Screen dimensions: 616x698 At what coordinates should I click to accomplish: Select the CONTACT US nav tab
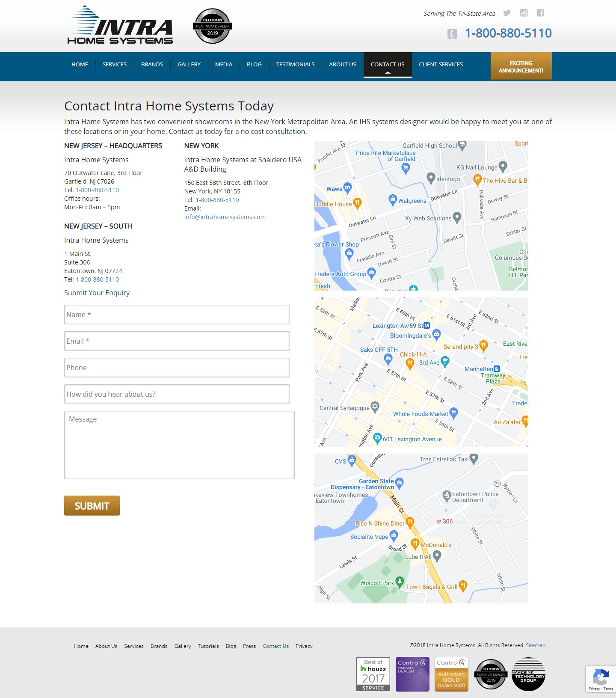(388, 65)
